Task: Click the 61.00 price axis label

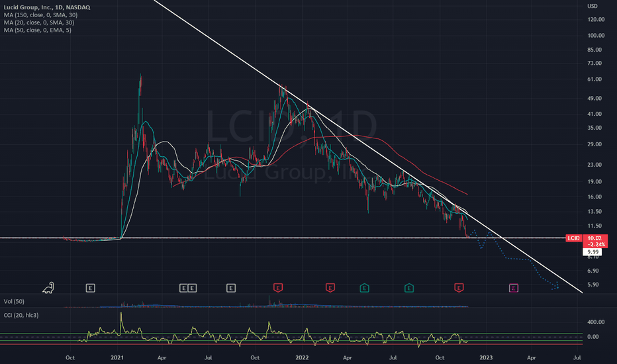Action: pyautogui.click(x=594, y=79)
